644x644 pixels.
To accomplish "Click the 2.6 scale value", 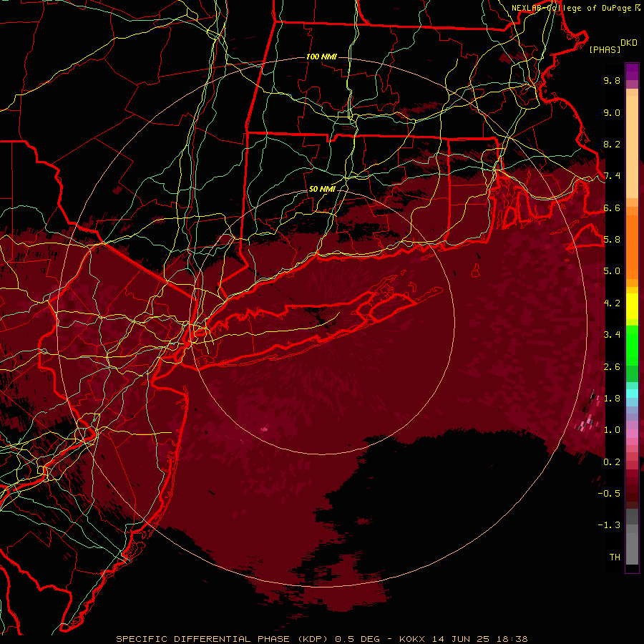I will (612, 367).
